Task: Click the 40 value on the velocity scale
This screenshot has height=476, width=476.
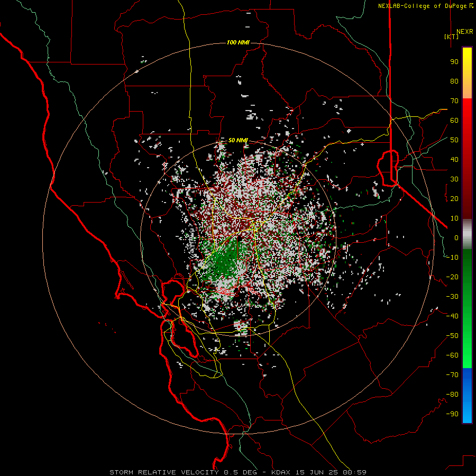Action: pyautogui.click(x=454, y=160)
